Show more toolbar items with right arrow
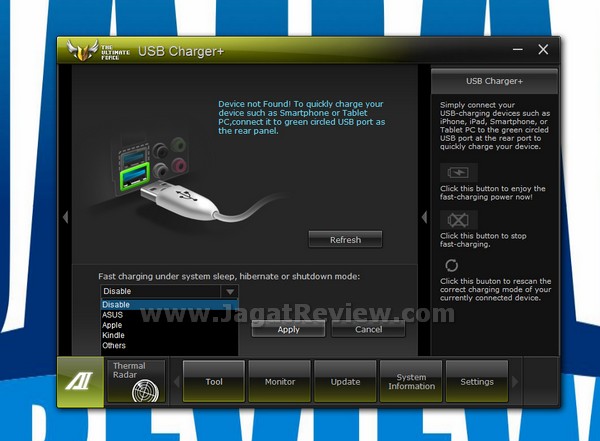This screenshot has width=600, height=441. [515, 382]
